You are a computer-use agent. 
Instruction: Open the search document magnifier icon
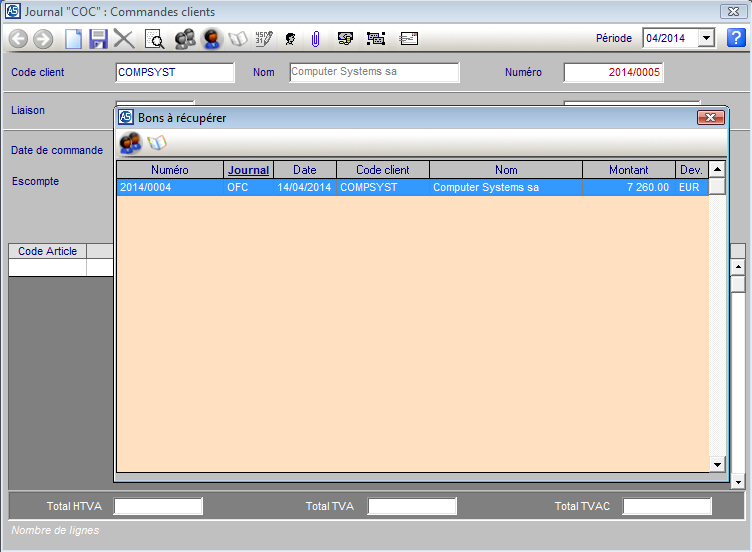coord(154,39)
